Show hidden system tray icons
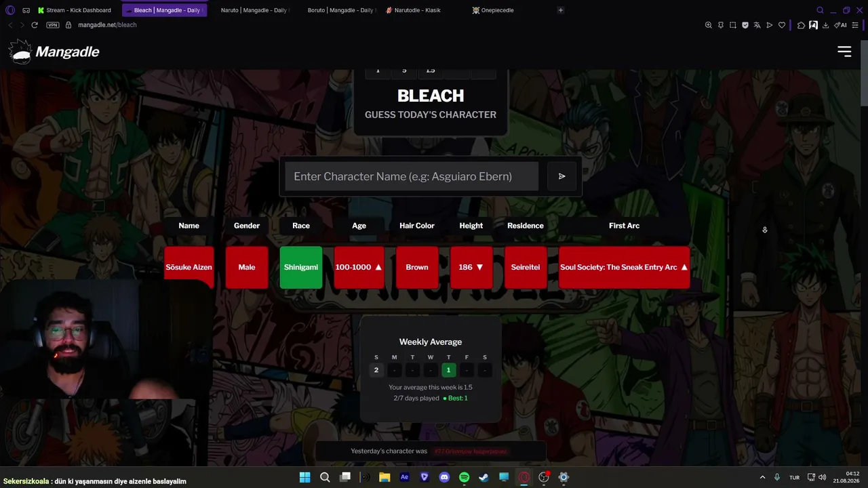Image resolution: width=868 pixels, height=488 pixels. (x=762, y=477)
